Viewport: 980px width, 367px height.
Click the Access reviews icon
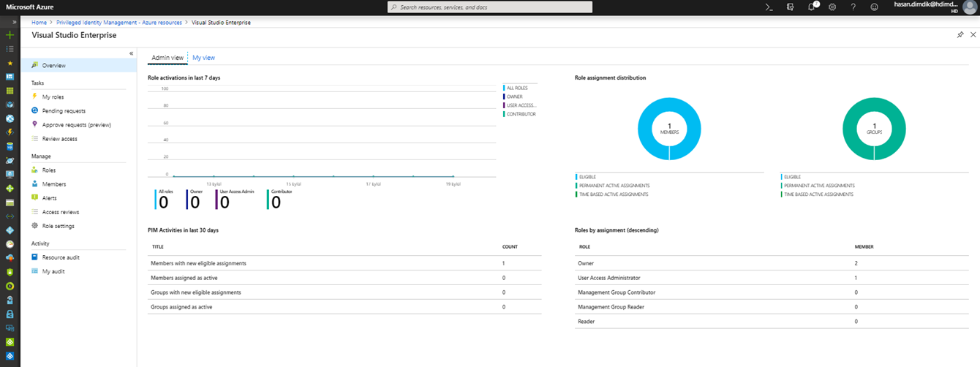click(x=34, y=212)
